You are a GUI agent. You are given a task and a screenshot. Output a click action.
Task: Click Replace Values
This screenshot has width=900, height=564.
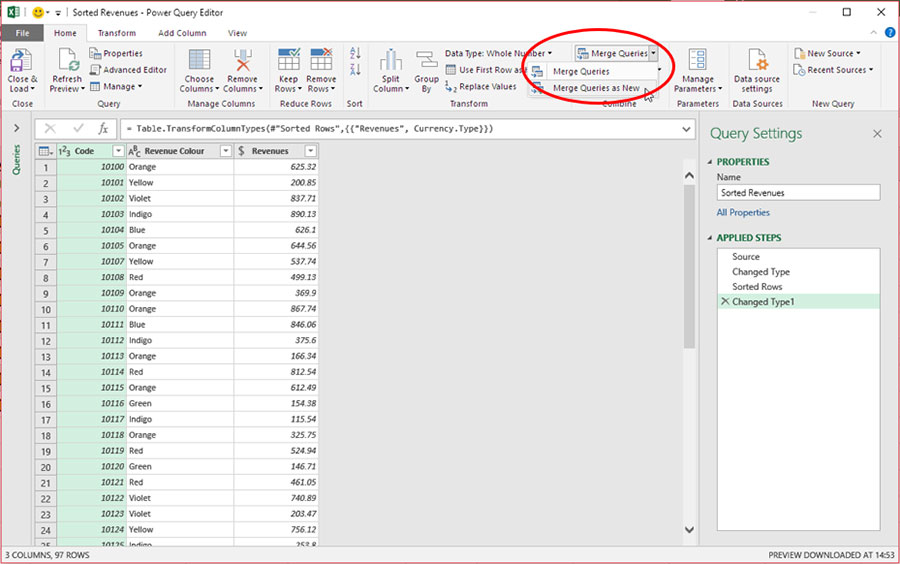tap(481, 87)
